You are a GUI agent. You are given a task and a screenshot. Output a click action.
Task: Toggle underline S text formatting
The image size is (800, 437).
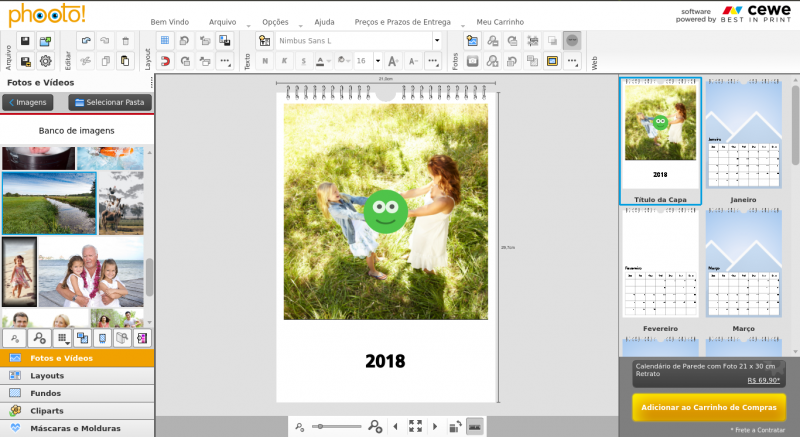304,61
